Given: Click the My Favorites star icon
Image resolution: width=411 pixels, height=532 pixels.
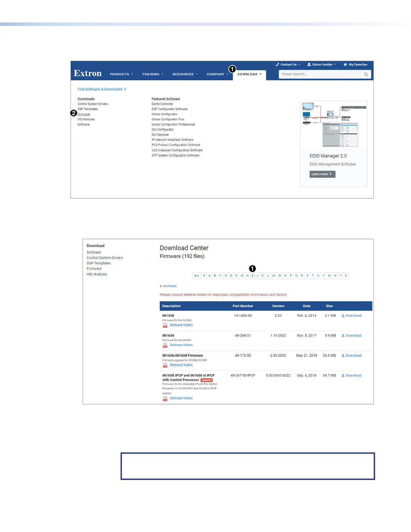Looking at the screenshot, I should (345, 64).
